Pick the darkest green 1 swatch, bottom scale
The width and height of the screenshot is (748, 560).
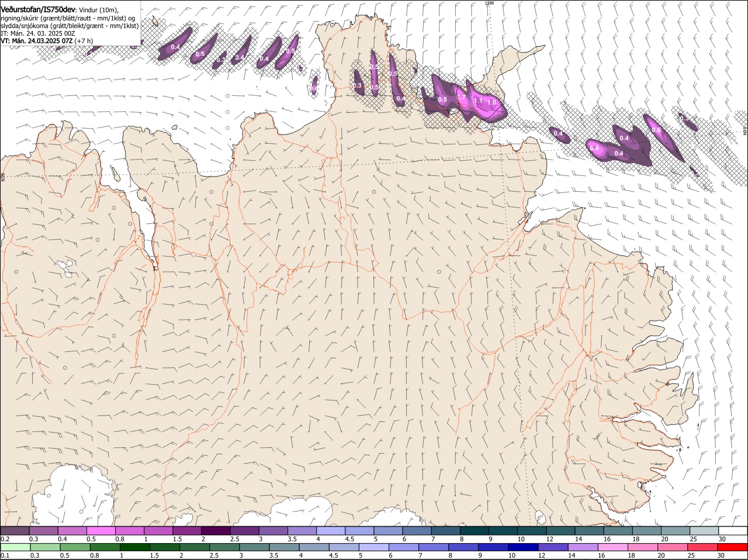(x=134, y=547)
